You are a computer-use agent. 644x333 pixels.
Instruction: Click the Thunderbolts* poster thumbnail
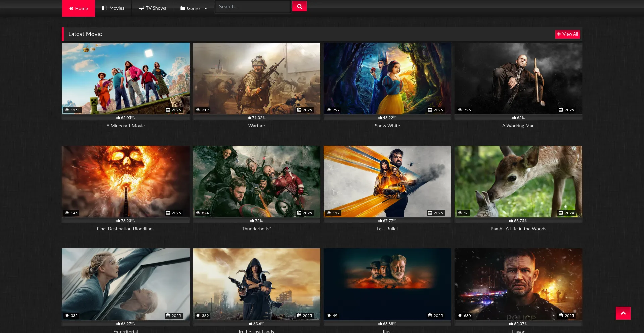(256, 181)
